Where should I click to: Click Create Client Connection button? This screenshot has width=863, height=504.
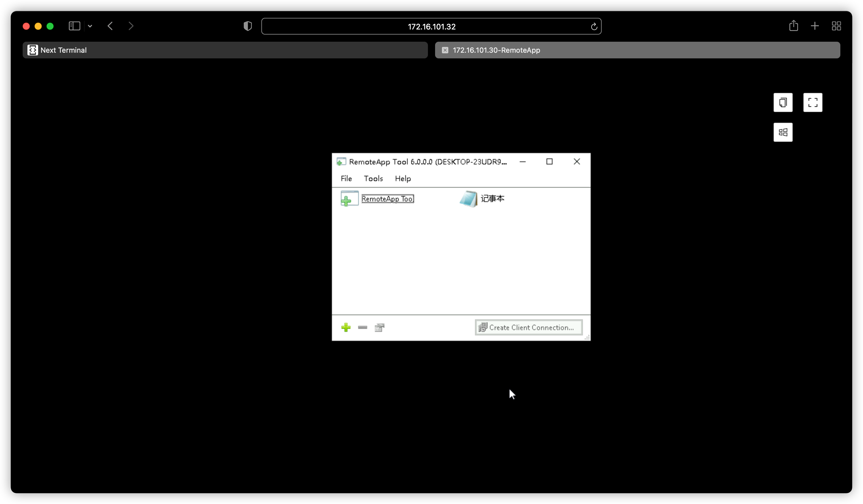tap(529, 327)
